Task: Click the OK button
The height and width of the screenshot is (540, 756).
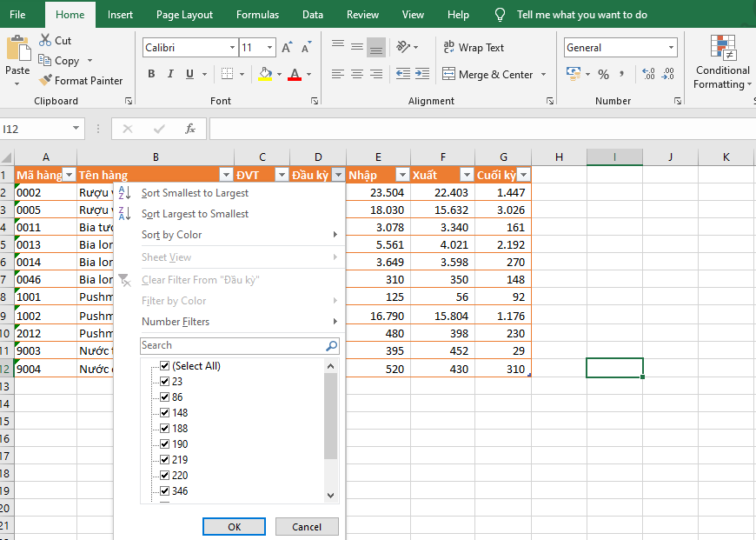Action: pos(234,527)
